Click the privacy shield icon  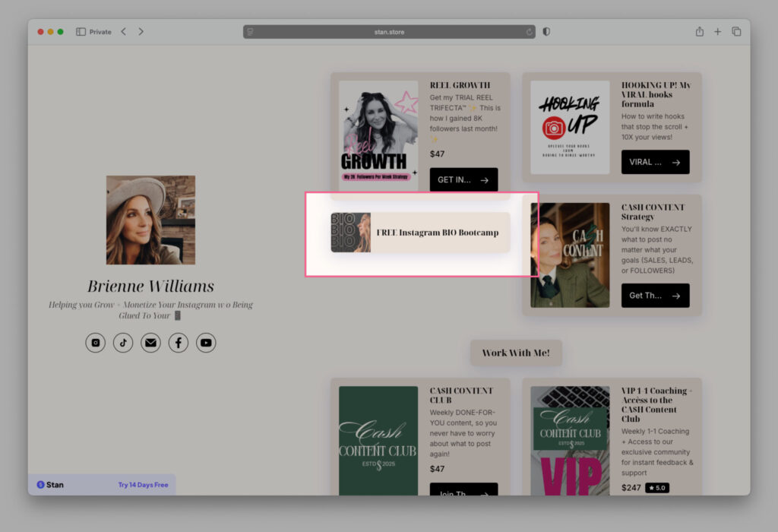[546, 32]
